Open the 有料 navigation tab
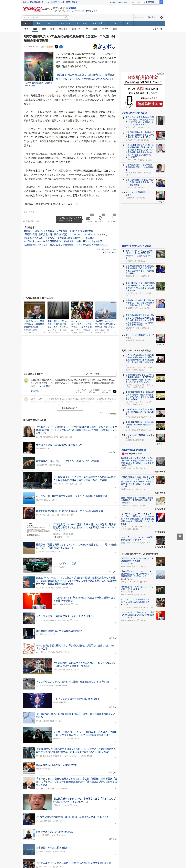 coord(128,24)
